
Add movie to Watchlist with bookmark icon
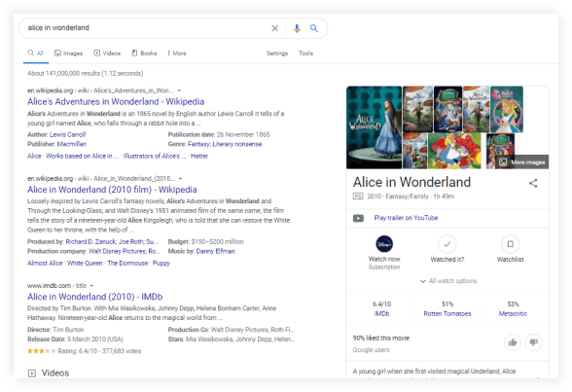click(x=511, y=244)
